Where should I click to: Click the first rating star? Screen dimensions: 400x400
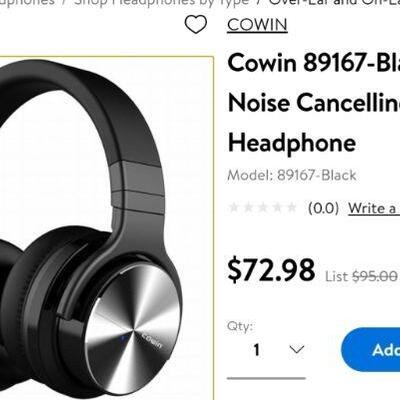[234, 208]
